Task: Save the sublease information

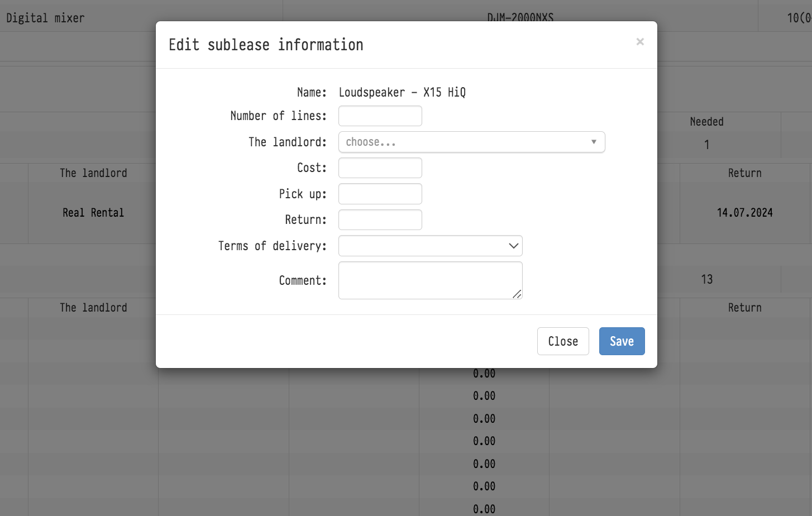Action: (622, 341)
